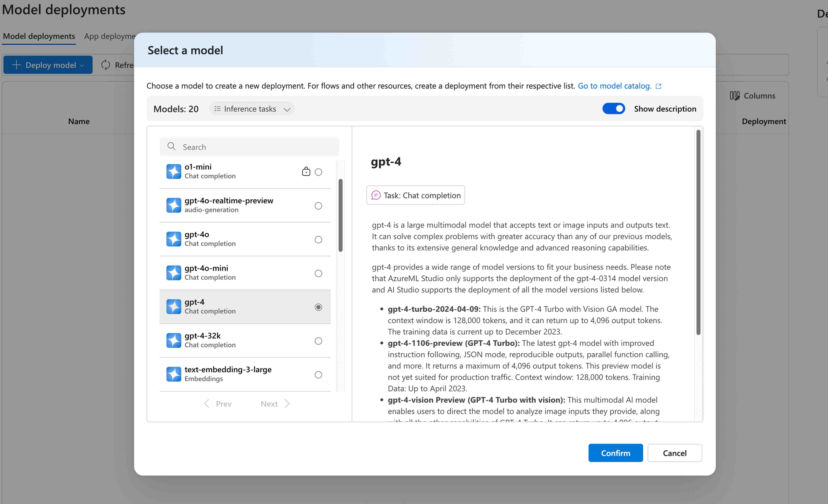Select the gpt-4o-realtime-preview radio button

coord(318,206)
